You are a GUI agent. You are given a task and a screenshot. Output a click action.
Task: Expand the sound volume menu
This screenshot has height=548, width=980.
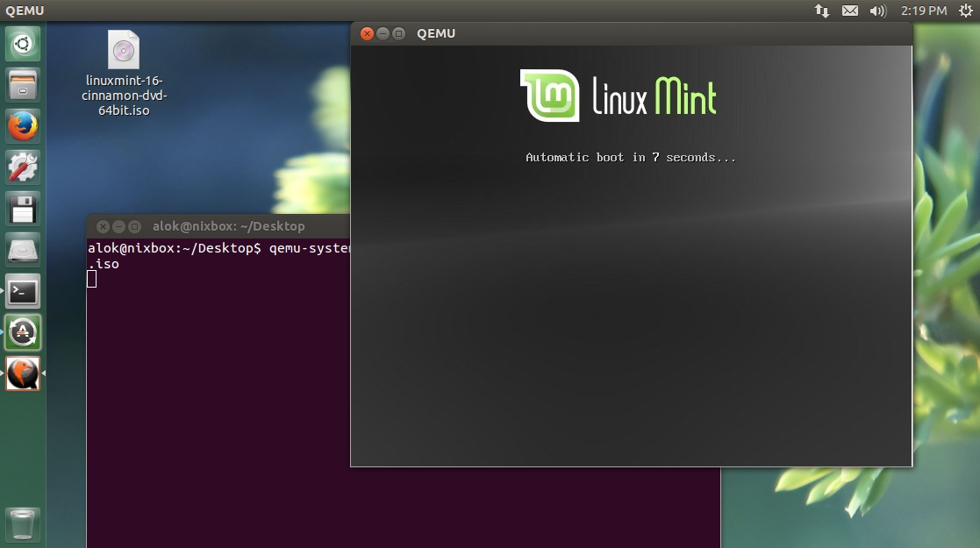[x=877, y=11]
